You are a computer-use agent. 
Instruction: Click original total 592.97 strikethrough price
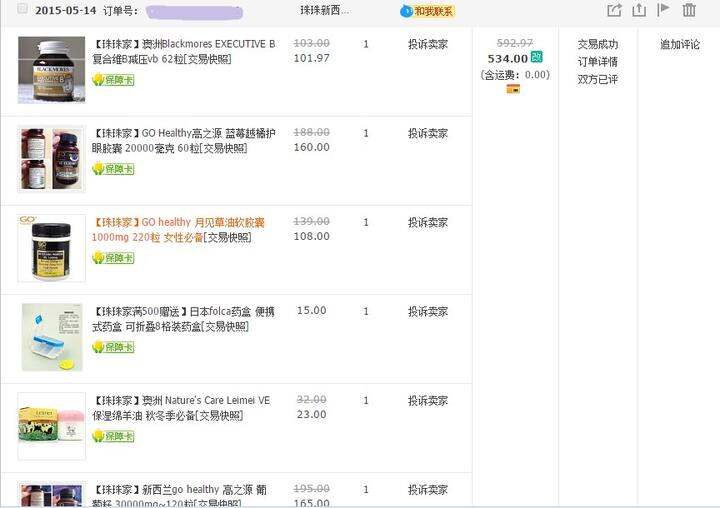coord(515,43)
